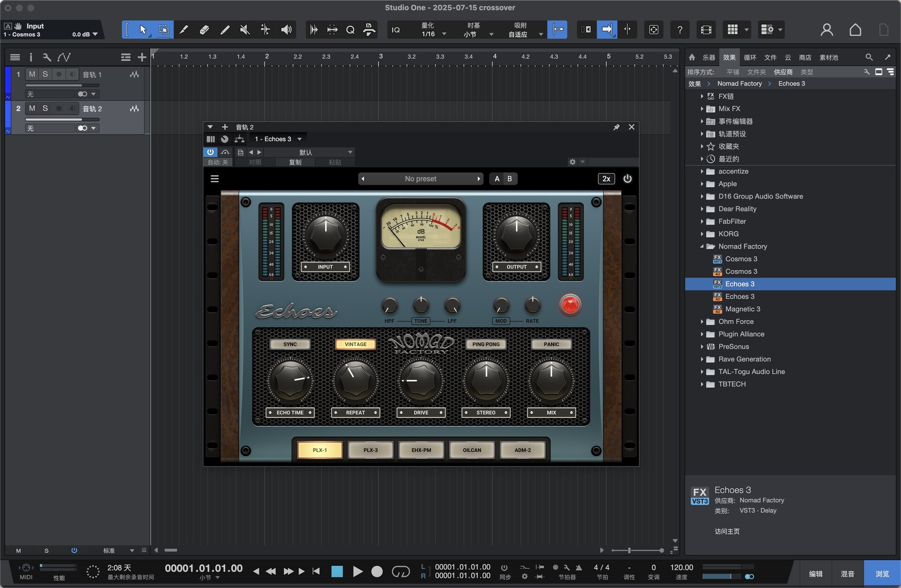The width and height of the screenshot is (901, 588).
Task: Collapse the Nomad Factory folder
Action: tap(702, 246)
